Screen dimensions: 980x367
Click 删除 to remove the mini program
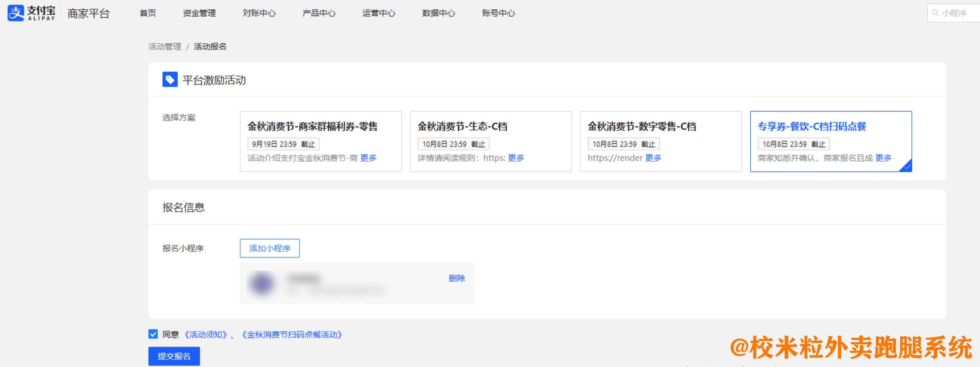pyautogui.click(x=457, y=278)
